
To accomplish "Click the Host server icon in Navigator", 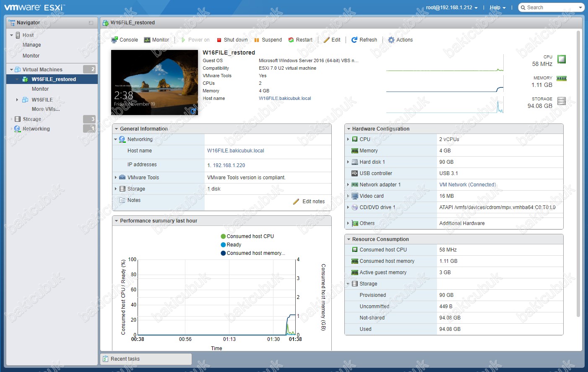I will coord(18,35).
